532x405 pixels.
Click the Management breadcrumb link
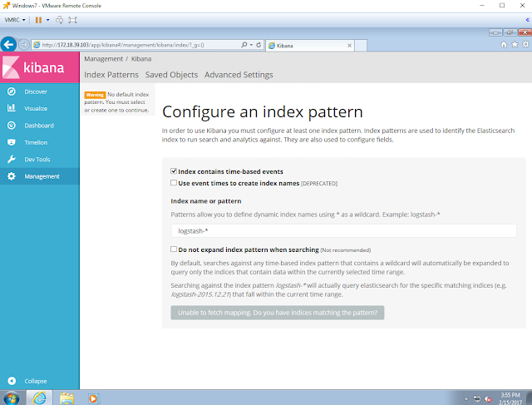(x=103, y=59)
